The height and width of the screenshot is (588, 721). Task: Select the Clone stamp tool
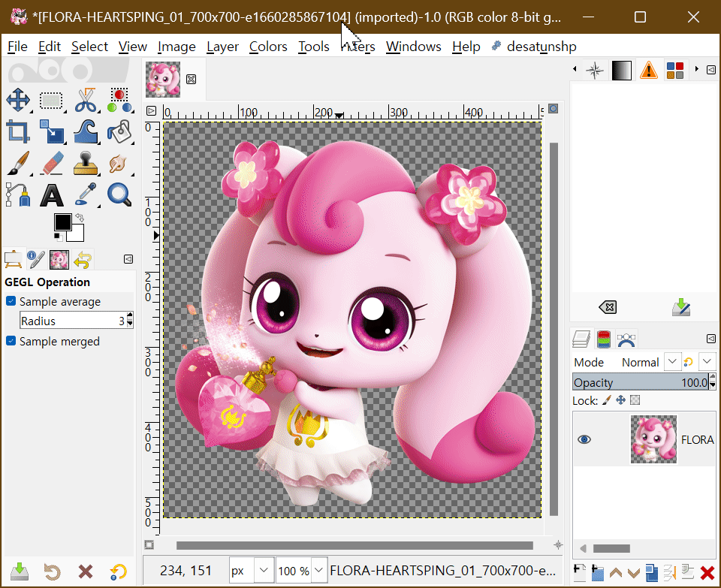click(x=86, y=163)
